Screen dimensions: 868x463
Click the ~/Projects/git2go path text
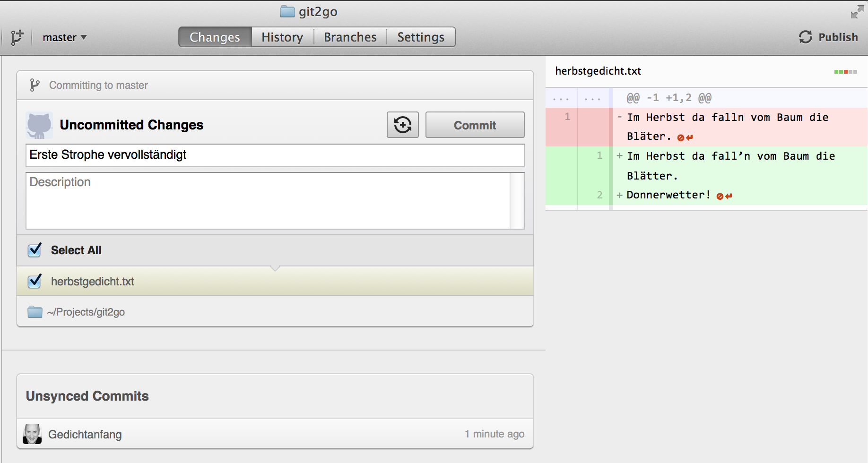(x=86, y=312)
